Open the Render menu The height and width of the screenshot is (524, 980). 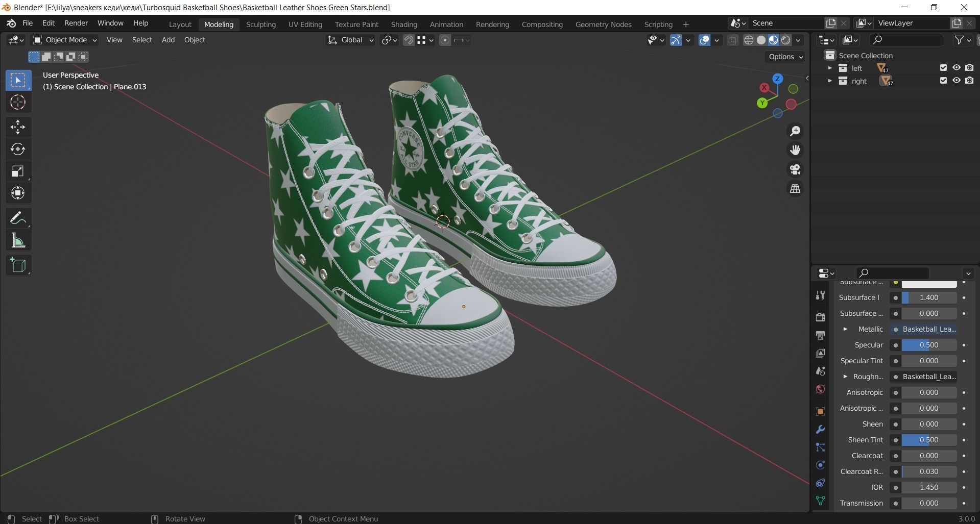[76, 23]
